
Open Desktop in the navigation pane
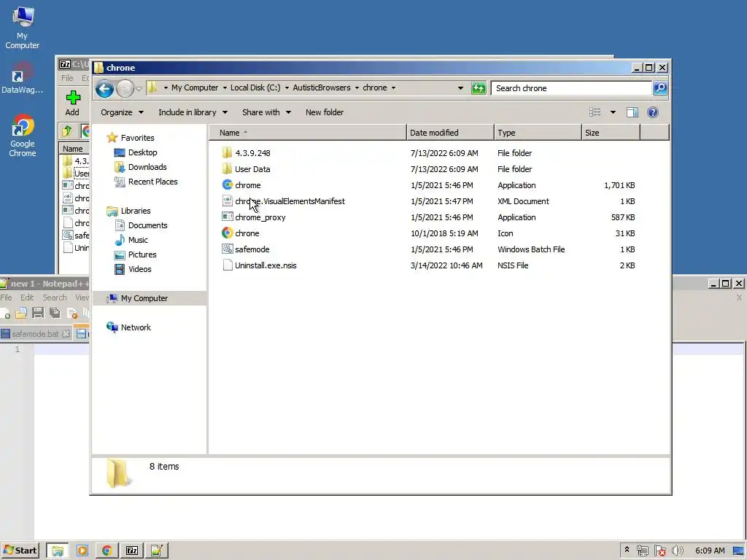tap(142, 152)
